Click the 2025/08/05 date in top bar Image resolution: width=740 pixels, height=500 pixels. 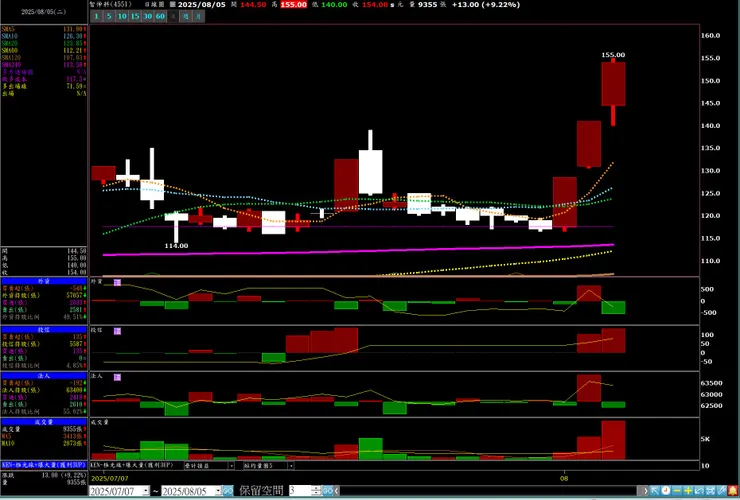(x=203, y=5)
